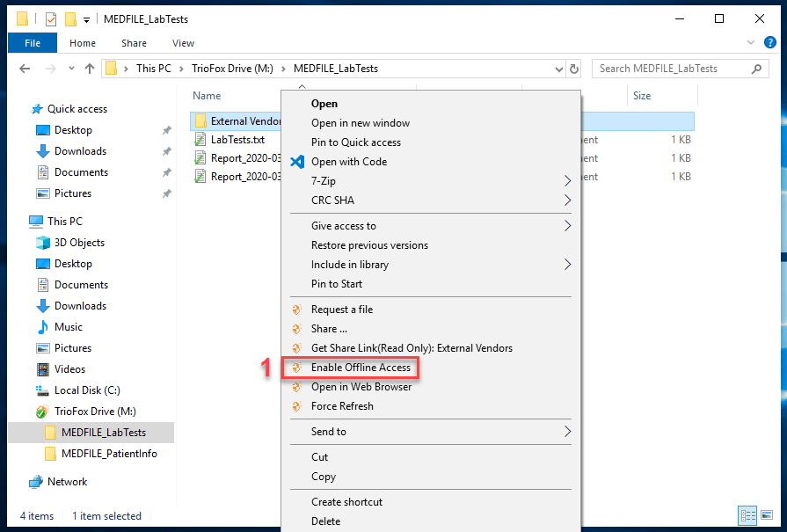Expand the Send to submenu
Viewport: 787px width, 532px height.
click(567, 432)
